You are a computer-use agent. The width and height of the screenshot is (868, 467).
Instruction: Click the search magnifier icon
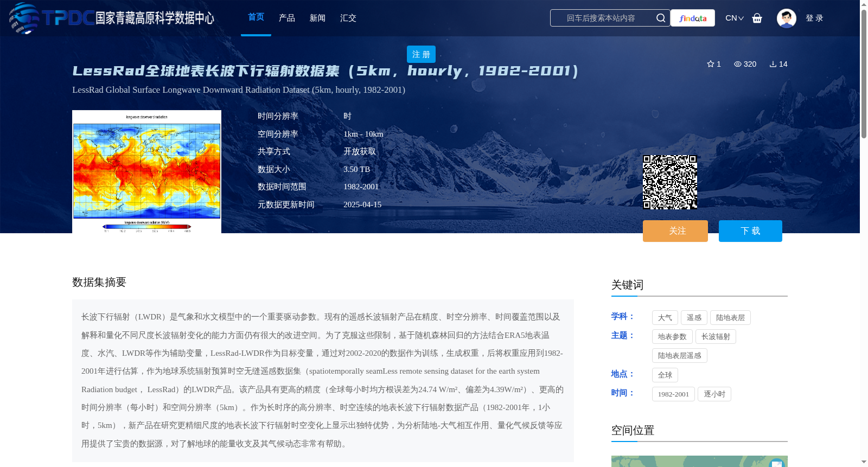660,18
